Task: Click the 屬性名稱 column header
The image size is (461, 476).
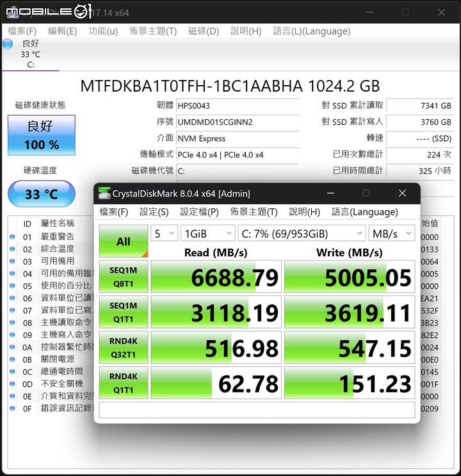Action: 58,224
